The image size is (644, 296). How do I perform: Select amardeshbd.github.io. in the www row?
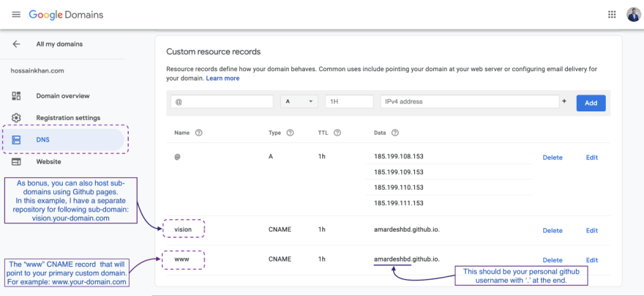(407, 259)
